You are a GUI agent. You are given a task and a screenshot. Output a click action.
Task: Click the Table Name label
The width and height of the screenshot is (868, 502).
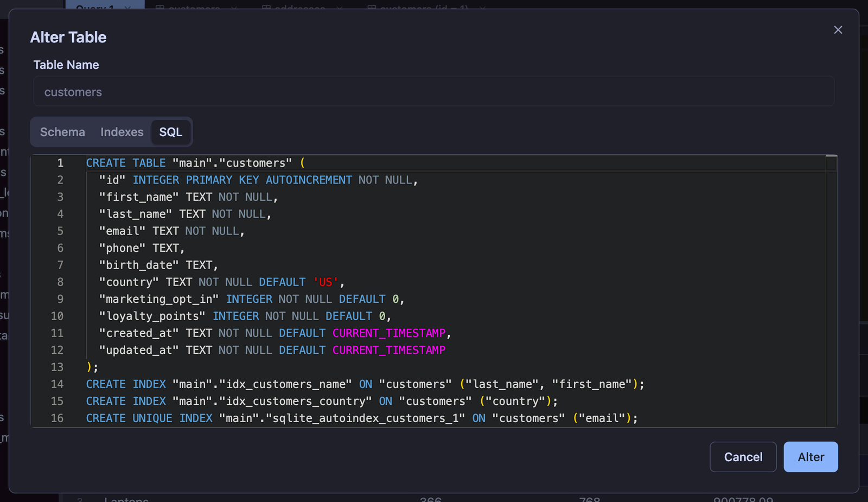tap(66, 65)
